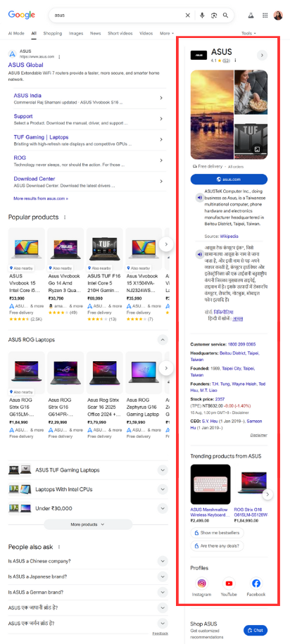Open the Google account profile picture
The width and height of the screenshot is (290, 644).
tap(278, 15)
